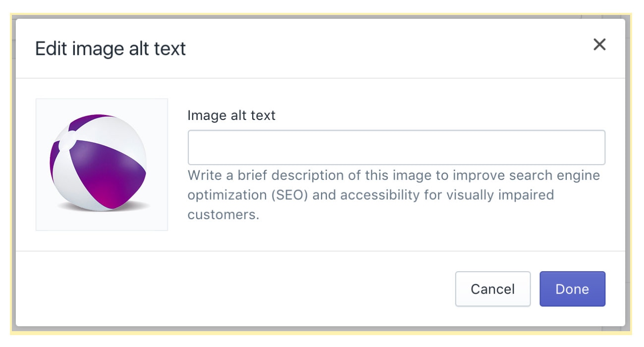The width and height of the screenshot is (644, 347).
Task: Click the blue Done button to save
Action: [572, 289]
